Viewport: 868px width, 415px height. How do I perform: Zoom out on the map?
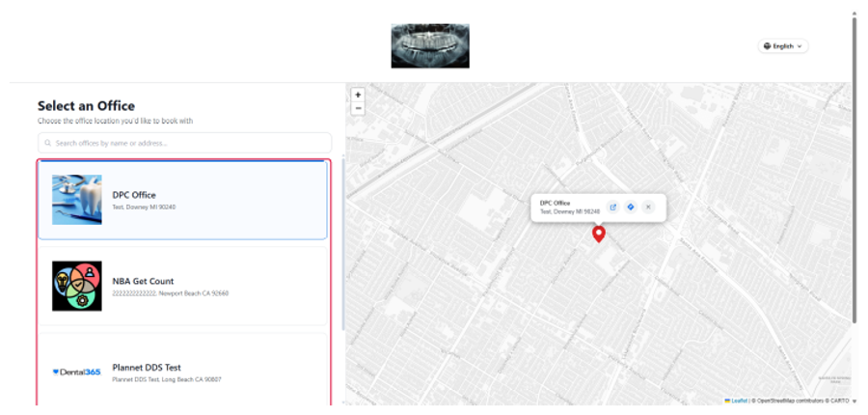[358, 108]
